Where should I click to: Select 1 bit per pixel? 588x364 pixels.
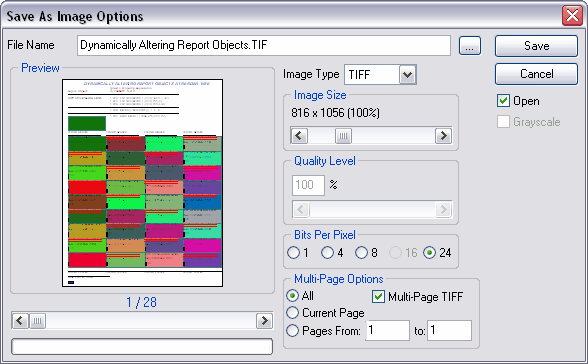pyautogui.click(x=293, y=253)
